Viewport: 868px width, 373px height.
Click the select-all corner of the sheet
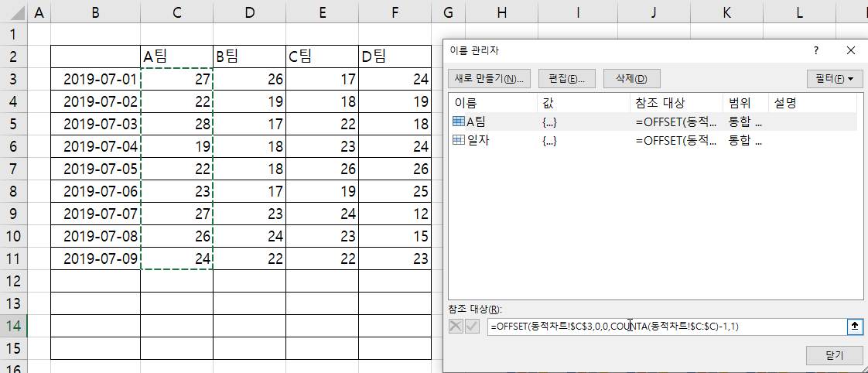[13, 13]
